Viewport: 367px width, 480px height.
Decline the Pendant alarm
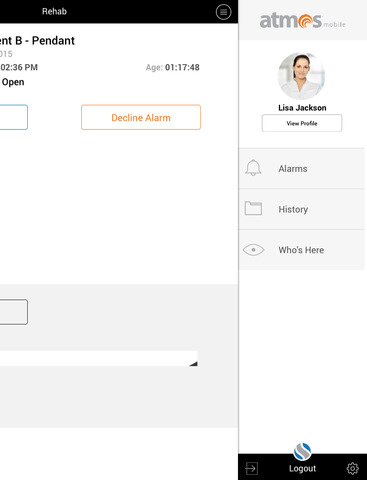tap(141, 117)
